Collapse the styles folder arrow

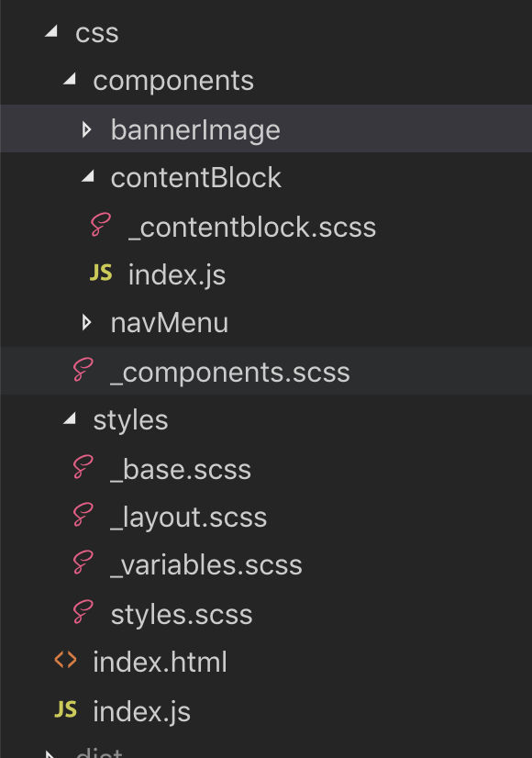click(70, 418)
